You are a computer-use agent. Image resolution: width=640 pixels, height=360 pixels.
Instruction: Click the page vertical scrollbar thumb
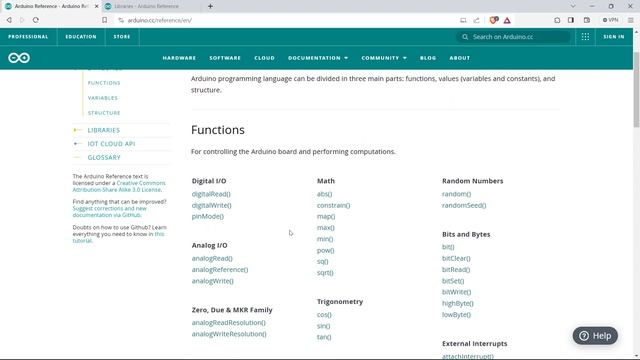coord(636,90)
